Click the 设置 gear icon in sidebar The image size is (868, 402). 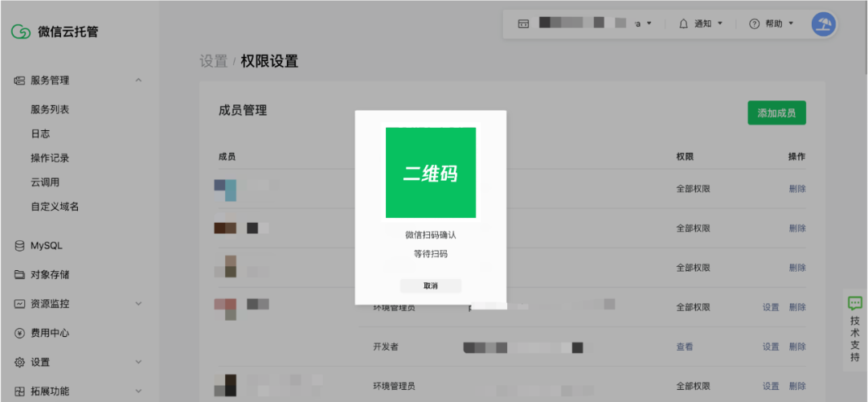click(19, 363)
